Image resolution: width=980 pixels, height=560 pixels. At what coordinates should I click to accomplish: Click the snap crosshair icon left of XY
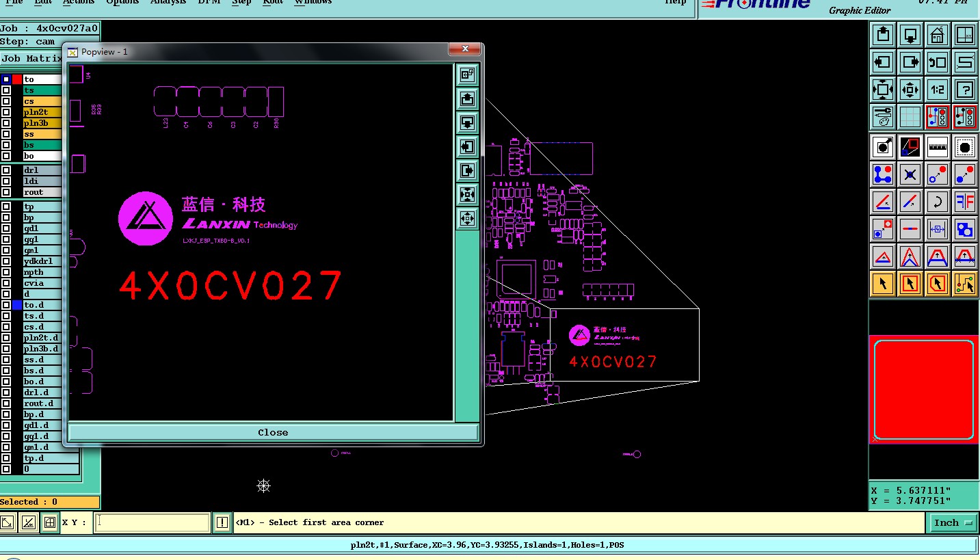[49, 522]
